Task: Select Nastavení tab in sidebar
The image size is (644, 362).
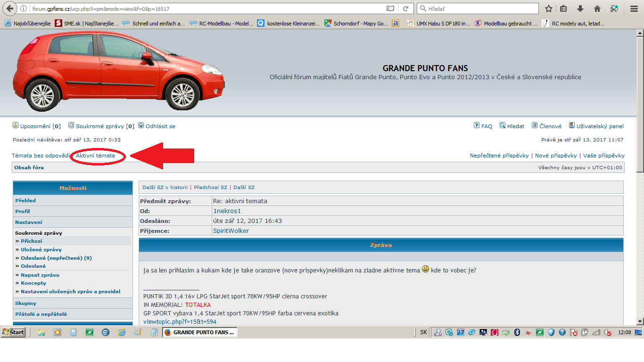Action: coord(73,222)
